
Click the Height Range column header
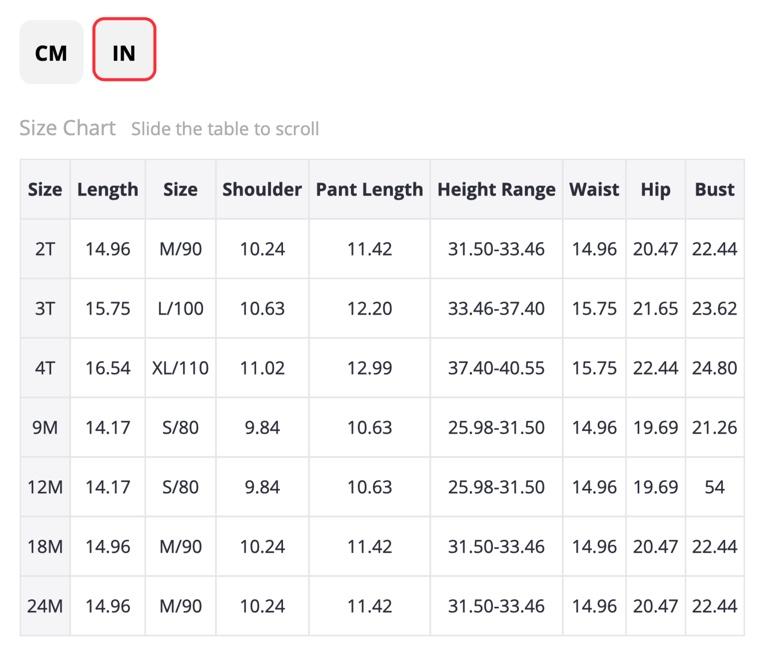496,189
